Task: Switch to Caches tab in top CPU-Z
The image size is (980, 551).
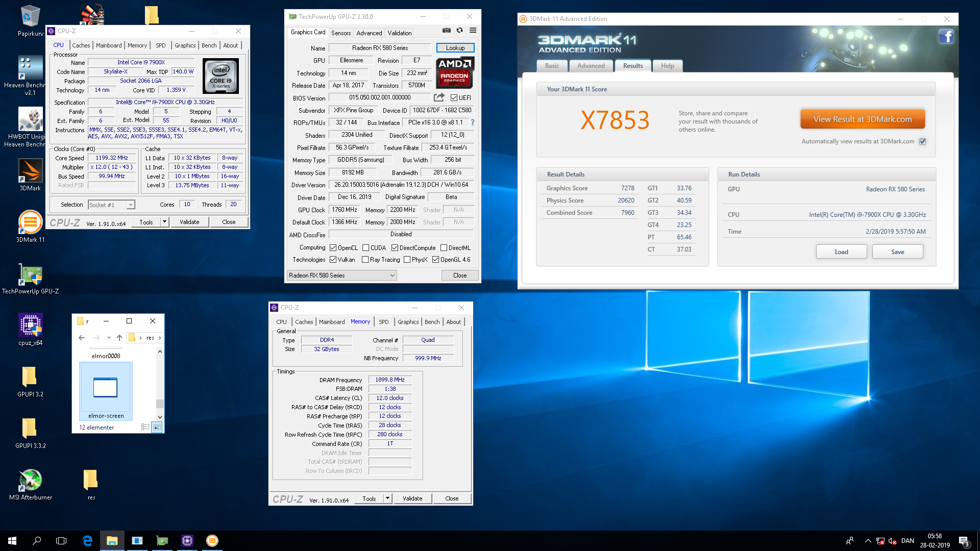Action: [x=81, y=45]
